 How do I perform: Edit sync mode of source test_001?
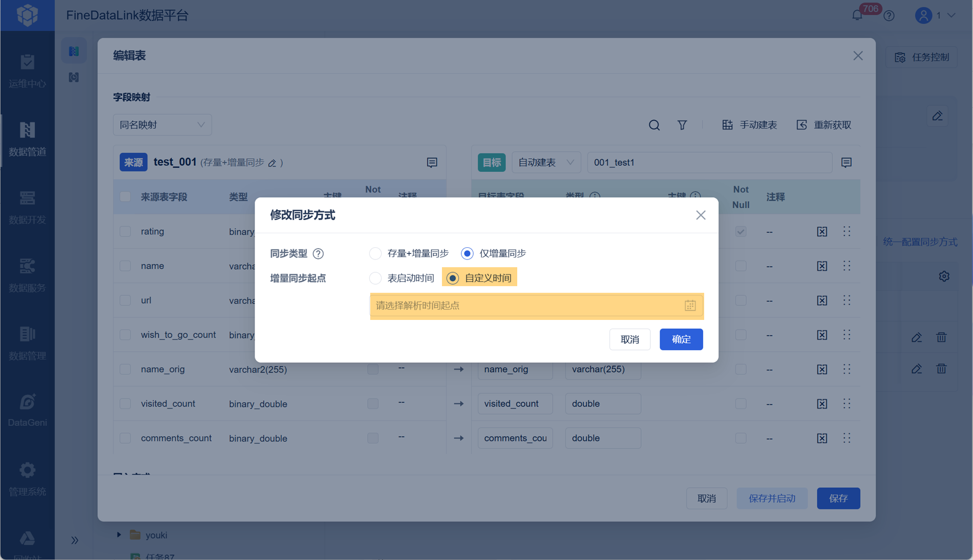272,163
